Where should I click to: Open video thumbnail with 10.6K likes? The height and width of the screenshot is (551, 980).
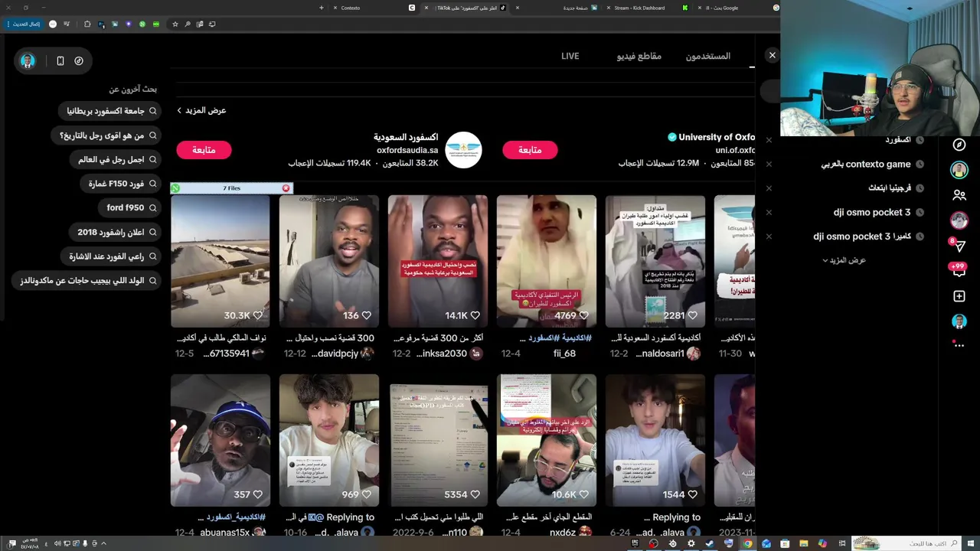(x=547, y=440)
